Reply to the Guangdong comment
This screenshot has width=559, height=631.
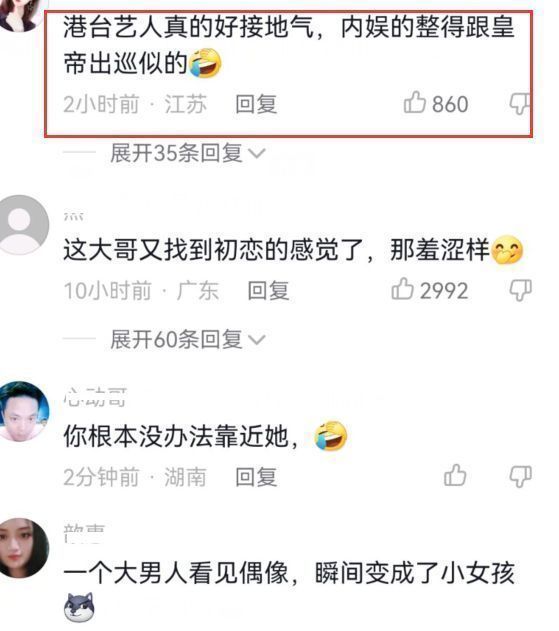[268, 291]
